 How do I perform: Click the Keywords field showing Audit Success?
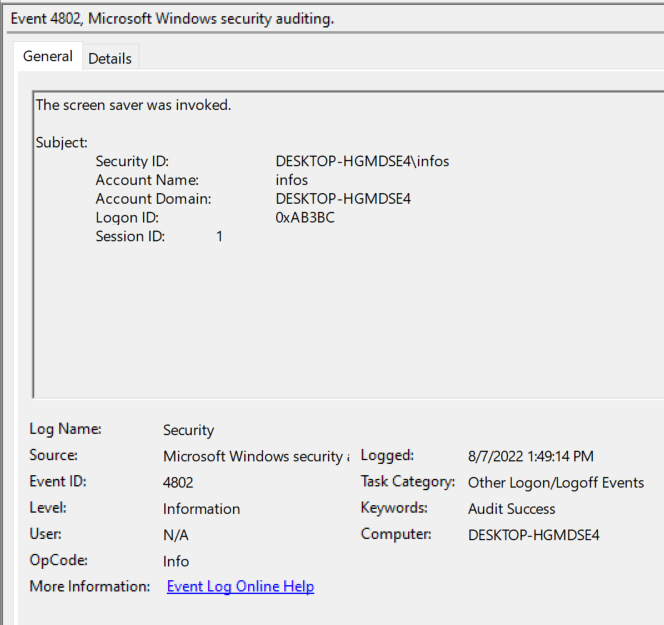[511, 509]
